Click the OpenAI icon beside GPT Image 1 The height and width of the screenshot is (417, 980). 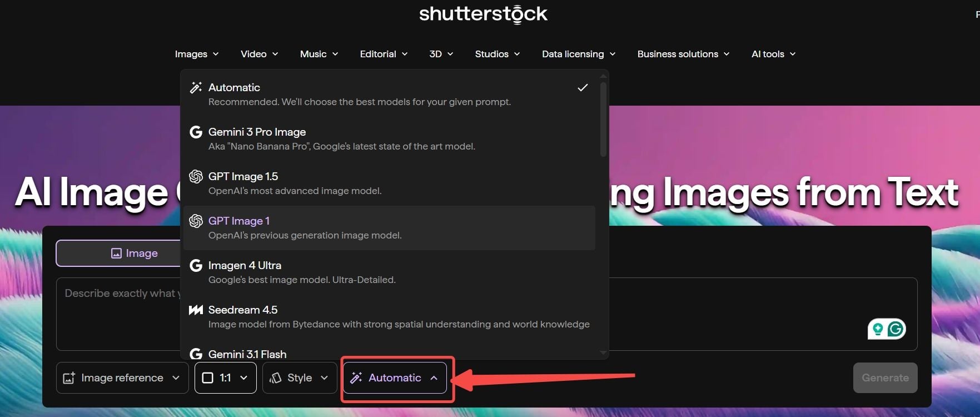[x=196, y=221]
